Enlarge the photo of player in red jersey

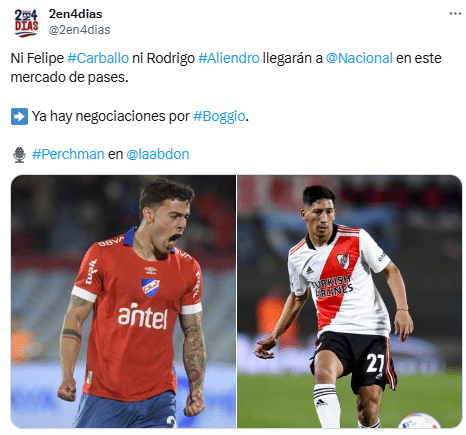tap(123, 301)
